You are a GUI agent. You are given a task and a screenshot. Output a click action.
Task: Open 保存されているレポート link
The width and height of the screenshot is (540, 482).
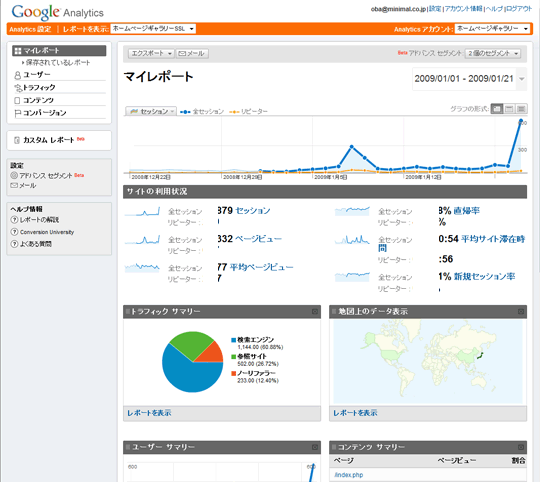point(58,62)
